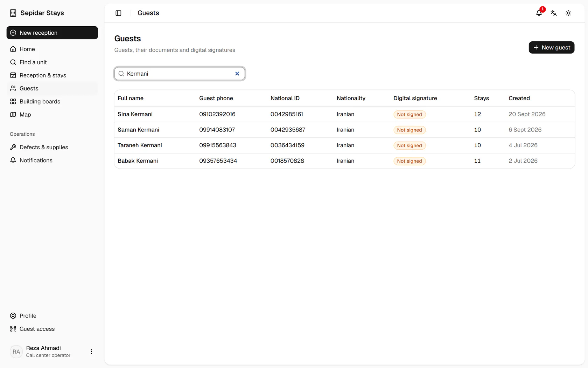Viewport: 588px width, 368px height.
Task: Focus the guest search field
Action: [180, 74]
